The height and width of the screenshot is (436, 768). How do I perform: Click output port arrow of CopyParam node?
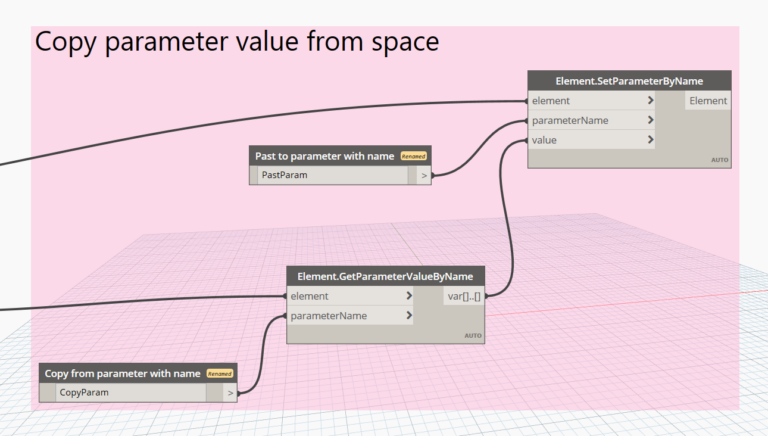coord(230,393)
